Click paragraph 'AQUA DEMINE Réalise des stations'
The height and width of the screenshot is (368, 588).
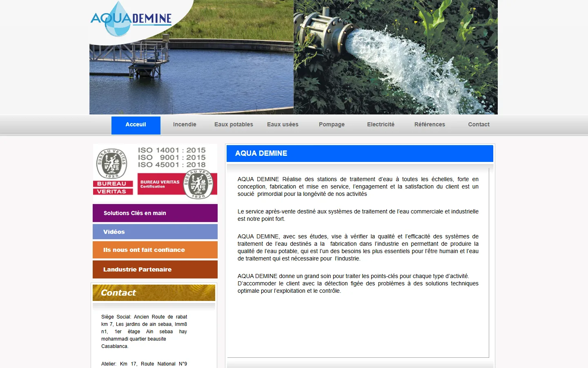coord(358,186)
